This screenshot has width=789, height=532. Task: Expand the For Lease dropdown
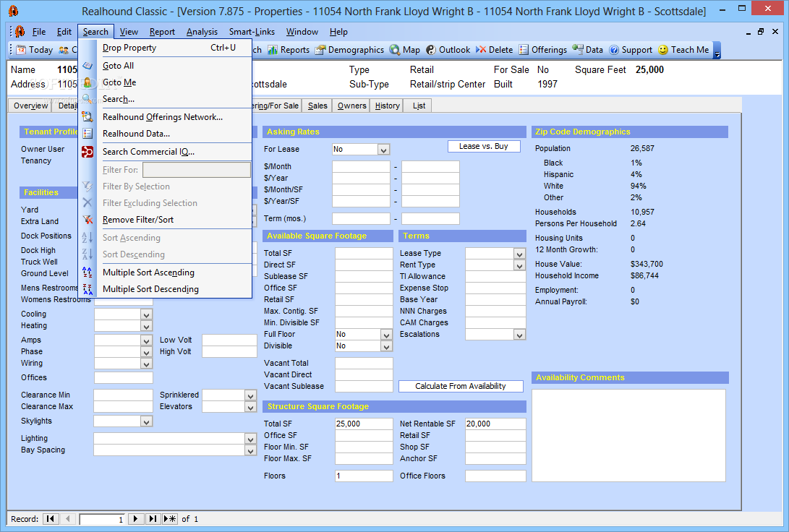(x=383, y=150)
